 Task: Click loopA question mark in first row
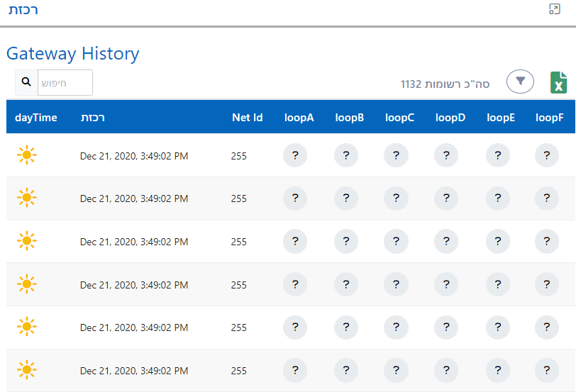[295, 155]
